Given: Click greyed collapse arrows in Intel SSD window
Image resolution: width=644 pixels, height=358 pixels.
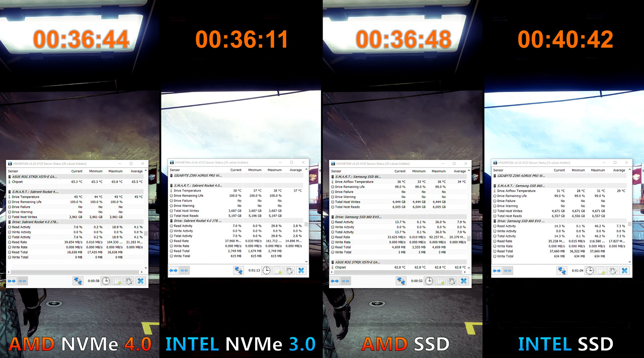Looking at the screenshot, I should tap(508, 270).
